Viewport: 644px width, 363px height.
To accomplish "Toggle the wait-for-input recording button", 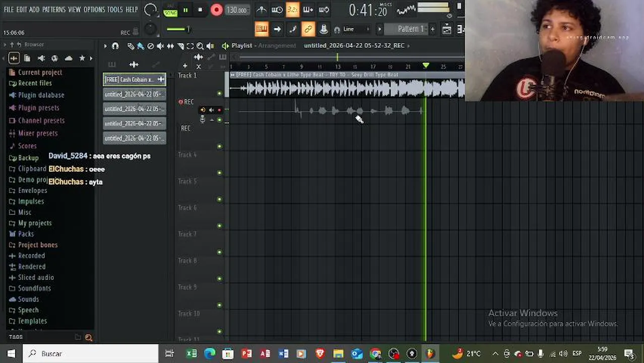I will 277,10.
